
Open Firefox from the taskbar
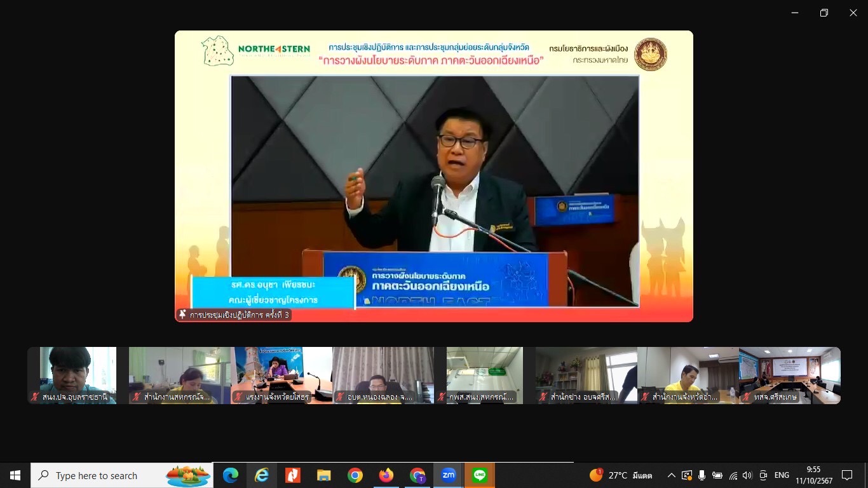pyautogui.click(x=386, y=475)
